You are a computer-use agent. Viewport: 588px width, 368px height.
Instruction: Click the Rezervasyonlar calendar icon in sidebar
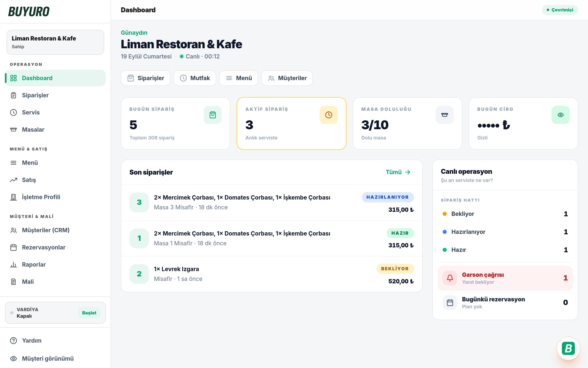[13, 248]
